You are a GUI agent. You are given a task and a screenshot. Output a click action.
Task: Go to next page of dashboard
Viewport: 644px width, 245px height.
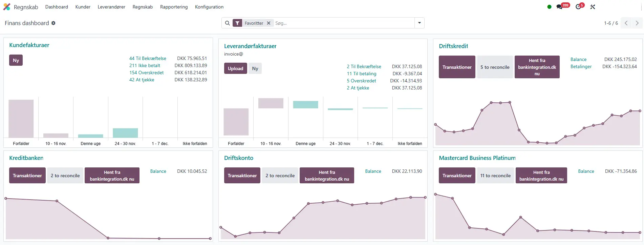coord(637,23)
